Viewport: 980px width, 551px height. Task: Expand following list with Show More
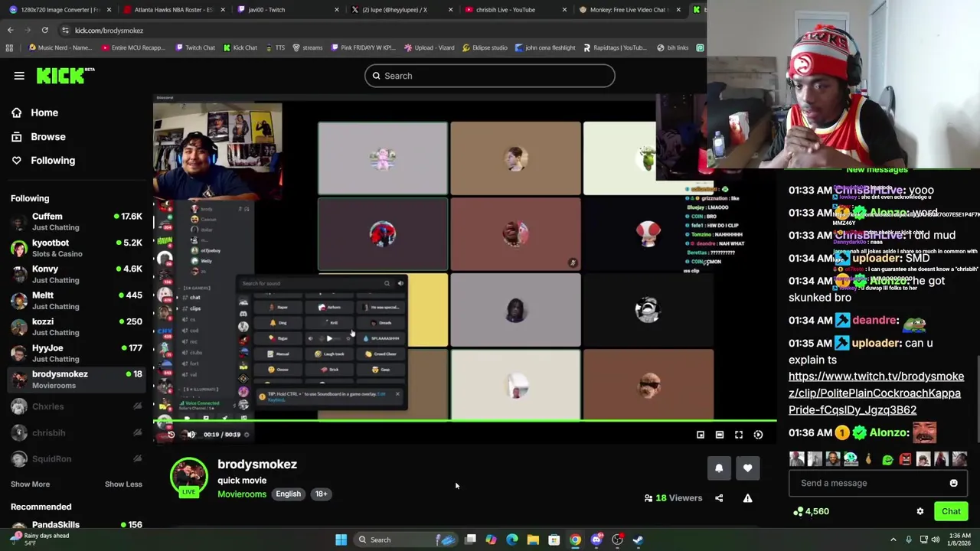point(30,484)
